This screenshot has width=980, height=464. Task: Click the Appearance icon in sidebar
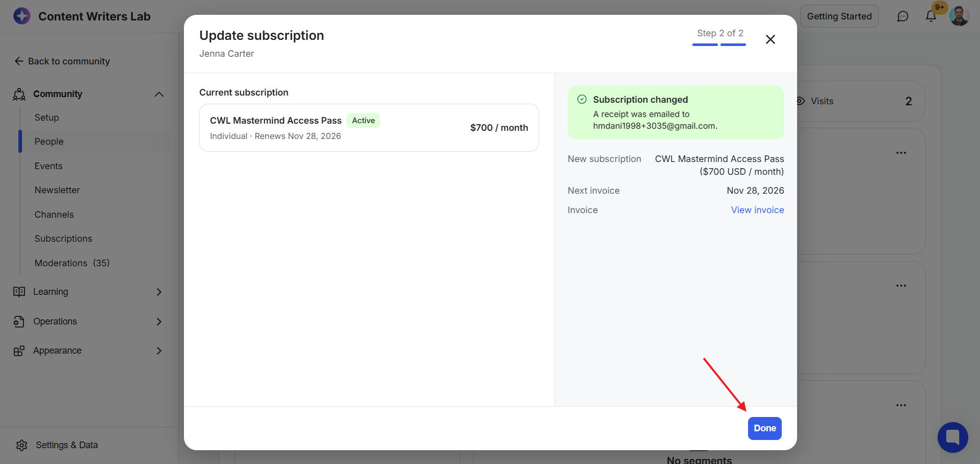[19, 351]
